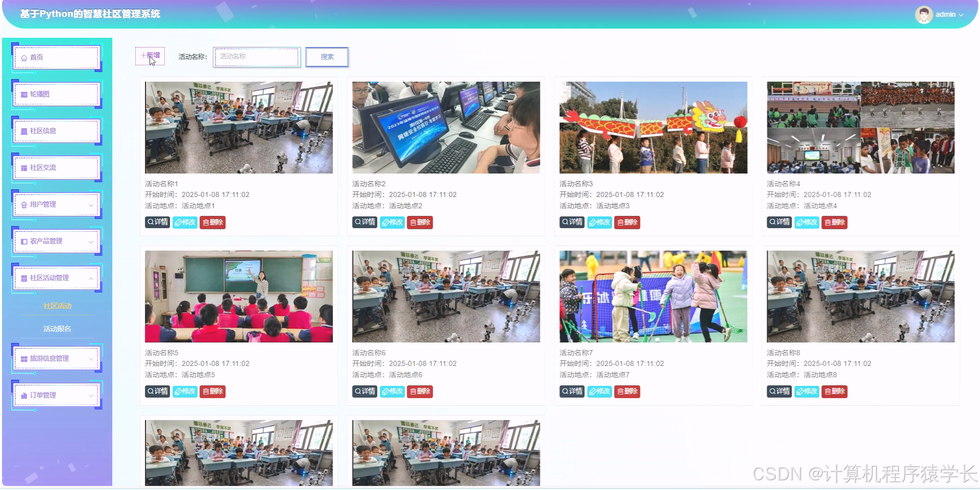The image size is (980, 490).
Task: Click the 首页 house icon
Action: pos(24,58)
